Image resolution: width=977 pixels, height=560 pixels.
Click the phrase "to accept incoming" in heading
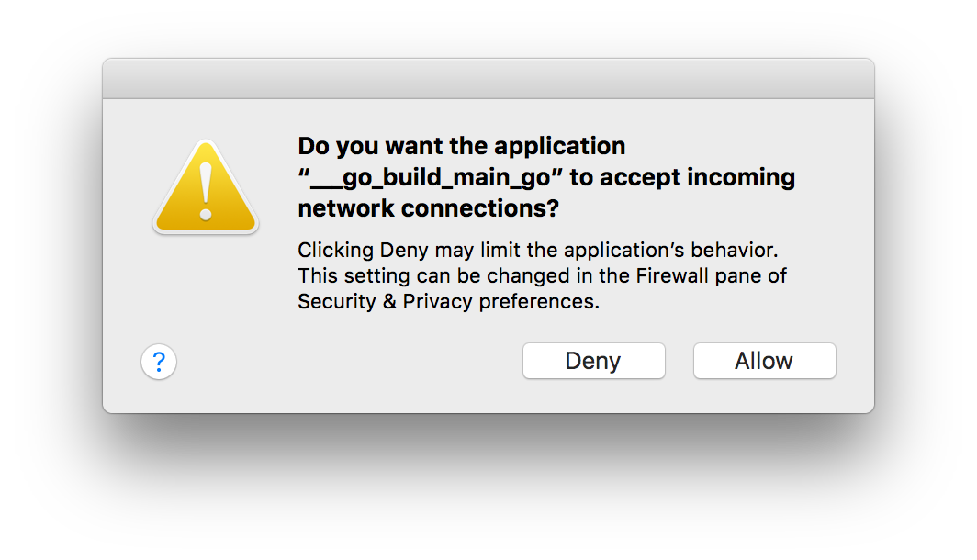pos(682,177)
